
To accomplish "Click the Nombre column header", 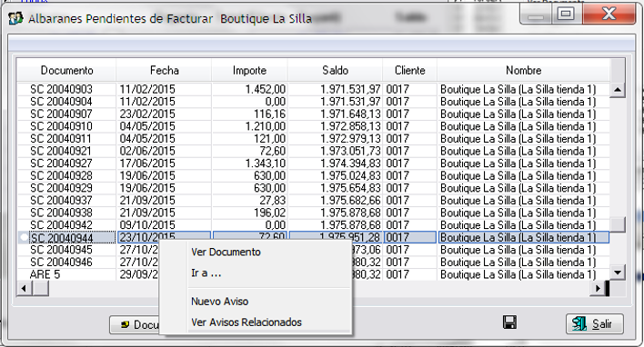I will (524, 71).
